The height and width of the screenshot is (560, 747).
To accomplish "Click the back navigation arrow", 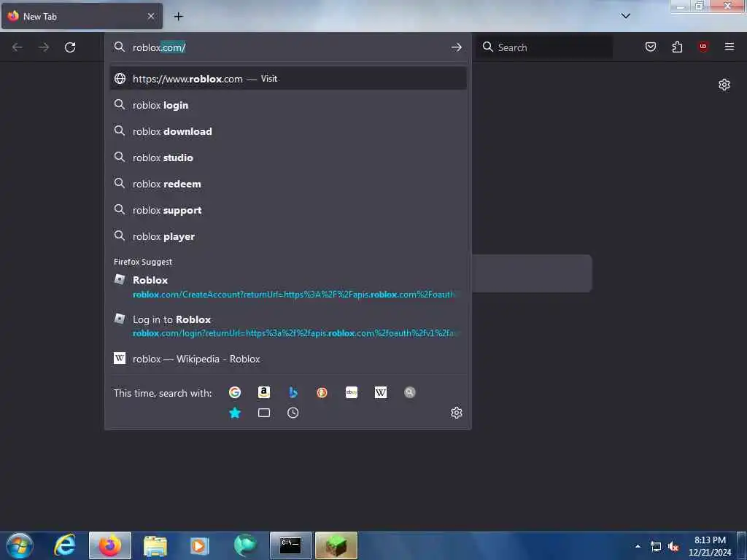I will pyautogui.click(x=18, y=47).
